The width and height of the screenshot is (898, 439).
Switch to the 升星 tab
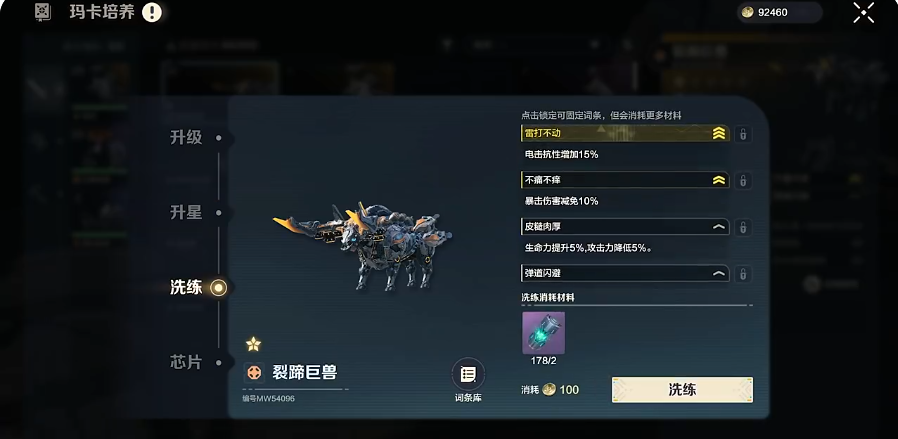coord(186,212)
